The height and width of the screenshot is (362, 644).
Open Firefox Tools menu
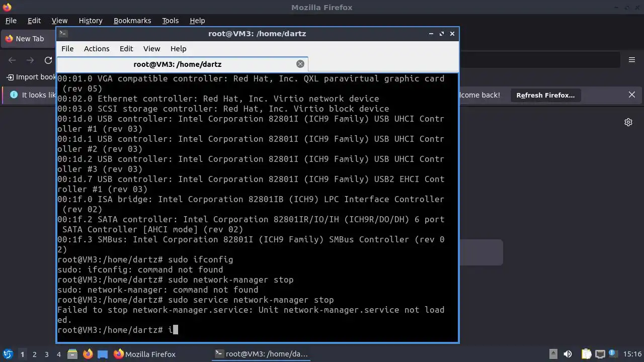(170, 21)
